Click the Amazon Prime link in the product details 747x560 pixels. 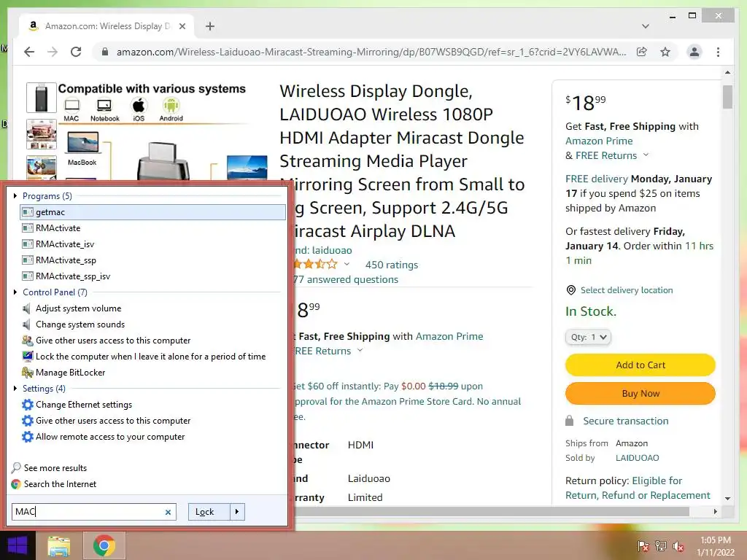449,336
